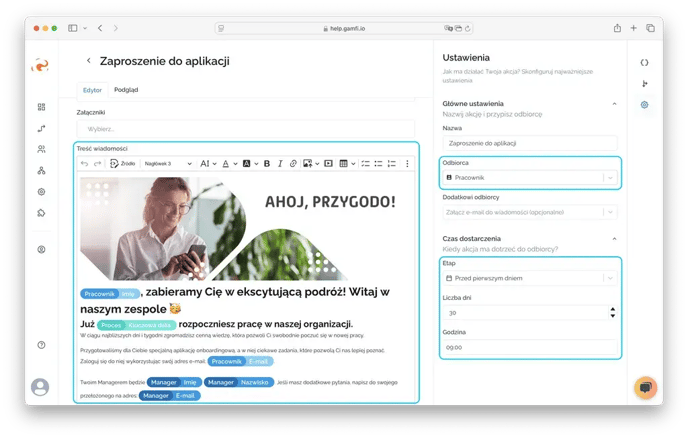
Task: Open the help question mark icon
Action: tap(41, 345)
